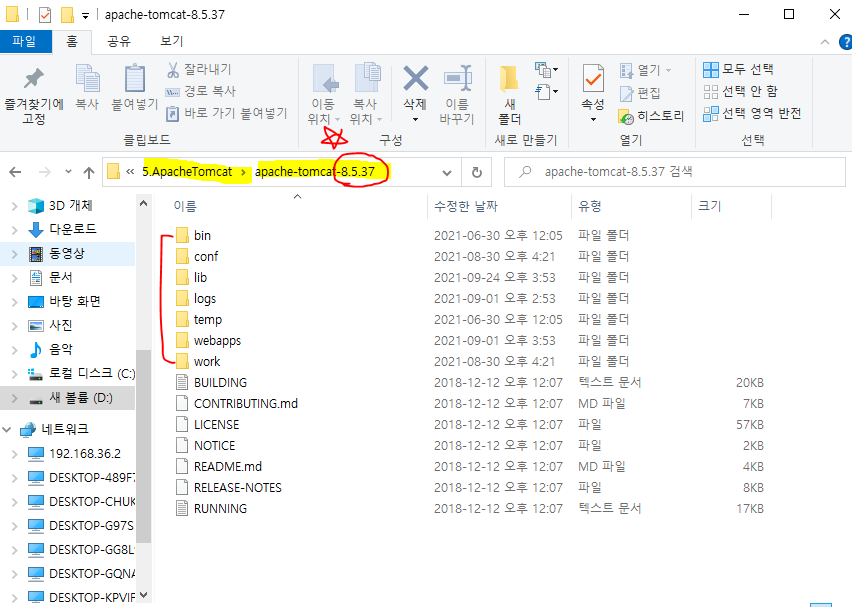The height and width of the screenshot is (607, 852).
Task: Sort by 수정한 날짜 column header
Action: pyautogui.click(x=466, y=206)
